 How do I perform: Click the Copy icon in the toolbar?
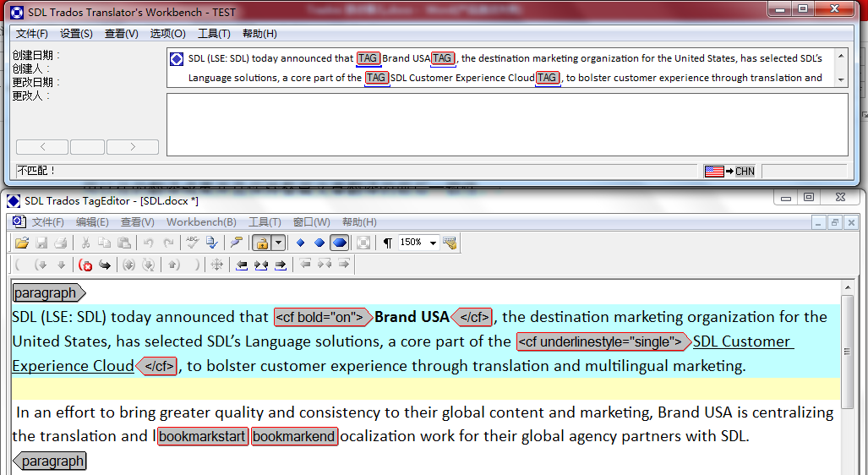pyautogui.click(x=104, y=243)
